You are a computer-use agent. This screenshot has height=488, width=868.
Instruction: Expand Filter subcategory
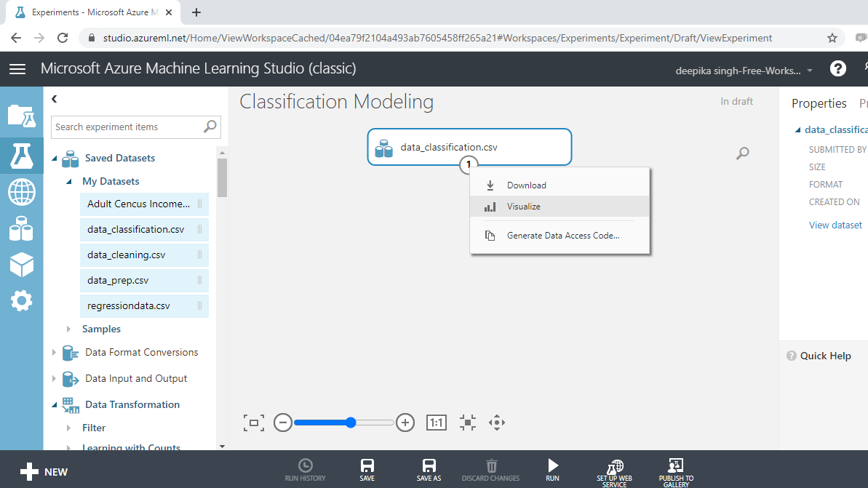(68, 428)
